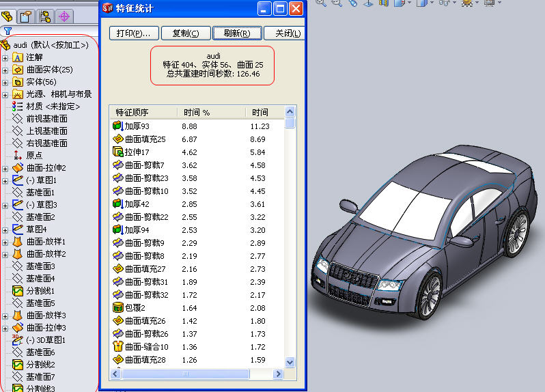Screen dimensions: 545x392
Task: Sort by the 时间 % column header
Action: (210, 112)
